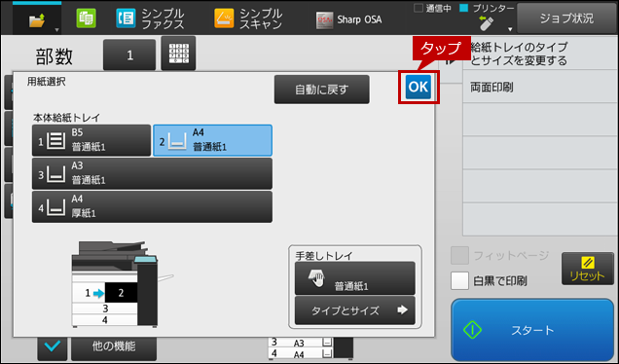This screenshot has width=619, height=364.
Task: Tap the green diamond start icon
Action: (x=472, y=330)
